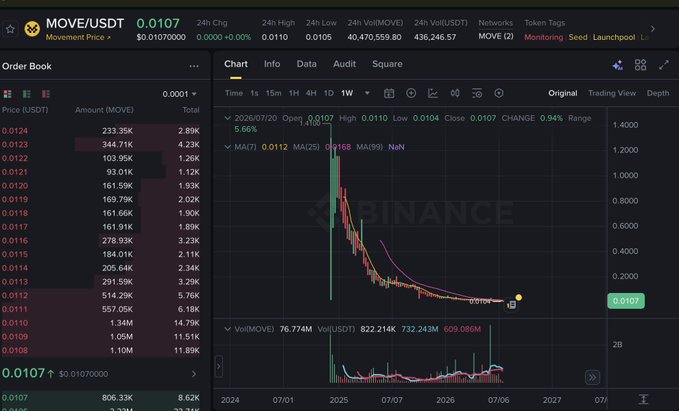Image resolution: width=679 pixels, height=411 pixels.
Task: Open the more intervals dropdown arrow
Action: 367,93
